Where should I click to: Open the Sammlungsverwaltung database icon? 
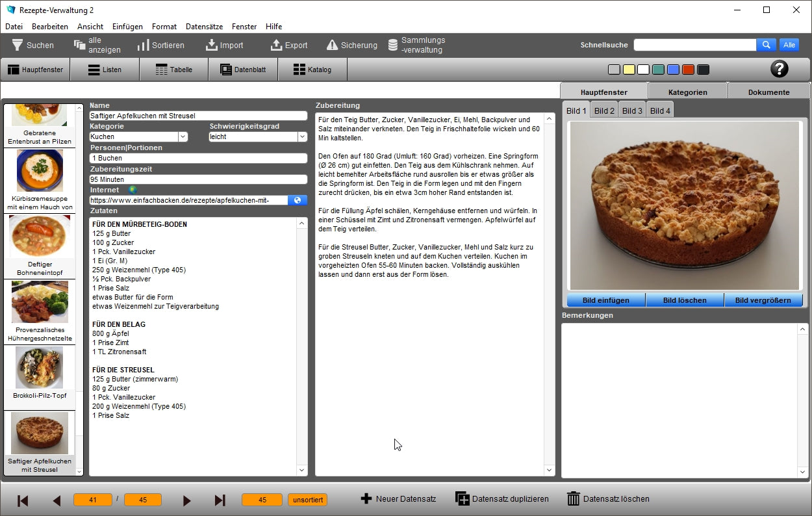pyautogui.click(x=393, y=45)
